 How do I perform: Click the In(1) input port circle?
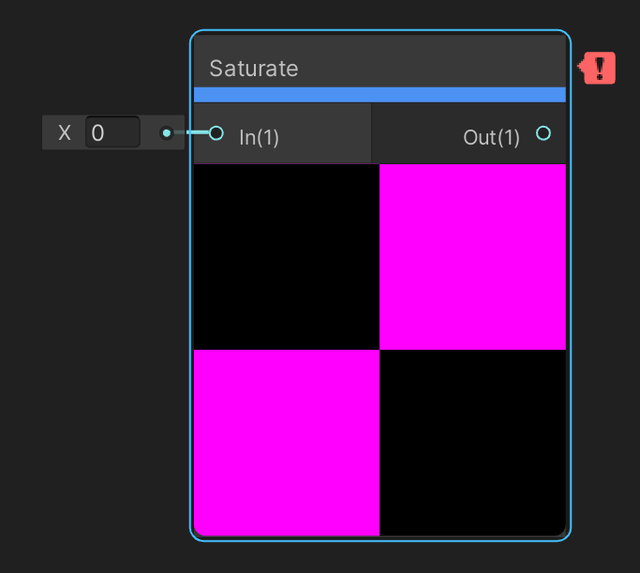point(216,133)
